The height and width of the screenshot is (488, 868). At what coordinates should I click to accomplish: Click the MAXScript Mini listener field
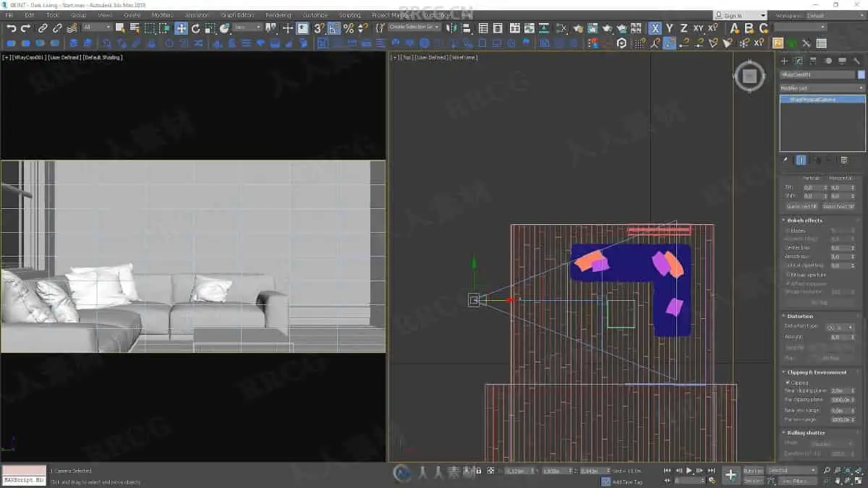pyautogui.click(x=24, y=480)
